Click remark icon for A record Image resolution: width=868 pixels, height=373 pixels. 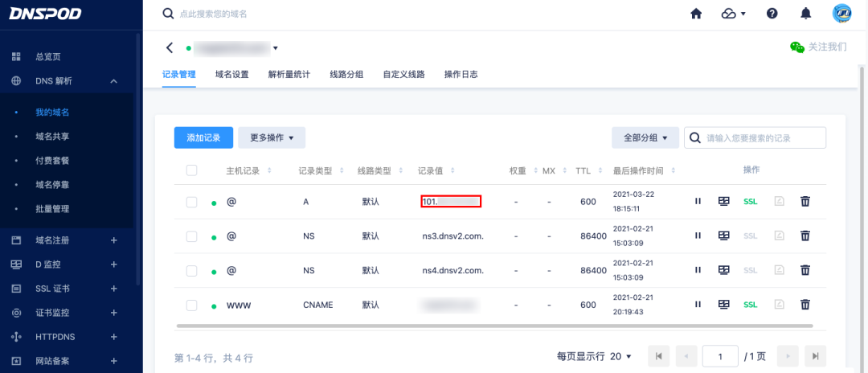click(780, 202)
